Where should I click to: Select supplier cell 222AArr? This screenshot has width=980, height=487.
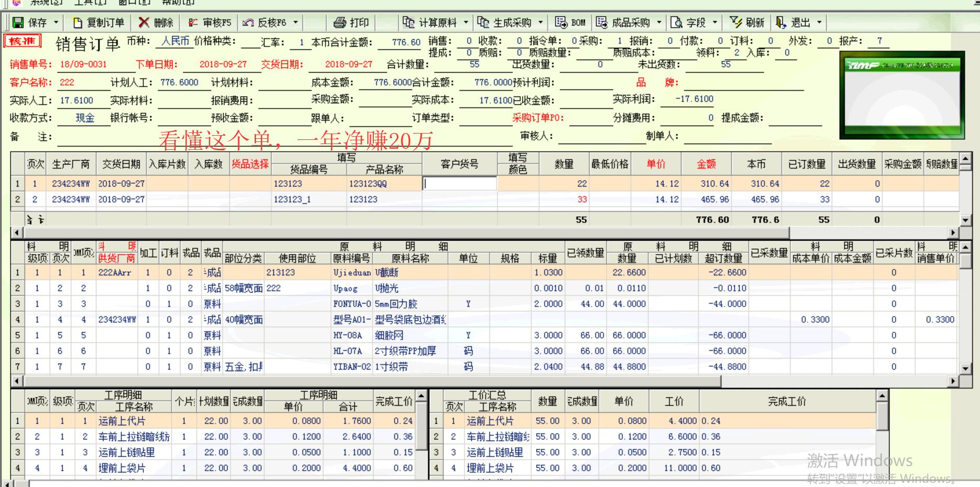coord(116,272)
